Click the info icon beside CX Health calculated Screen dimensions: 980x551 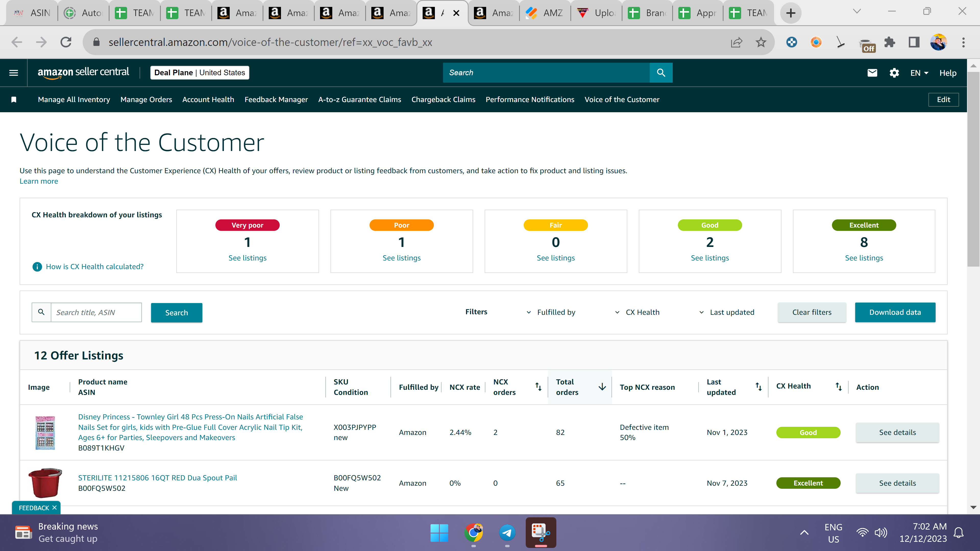pyautogui.click(x=37, y=267)
